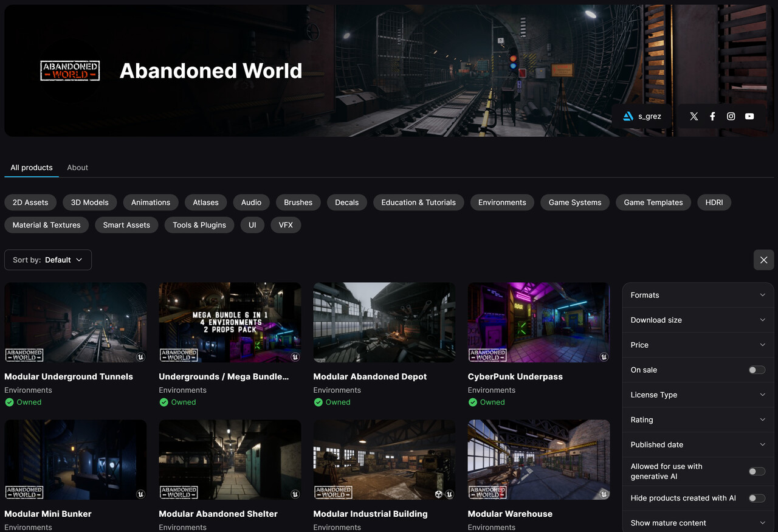Click Unreal Engine icon on Modular Abandoned Shelter
778x532 pixels.
[x=295, y=494]
